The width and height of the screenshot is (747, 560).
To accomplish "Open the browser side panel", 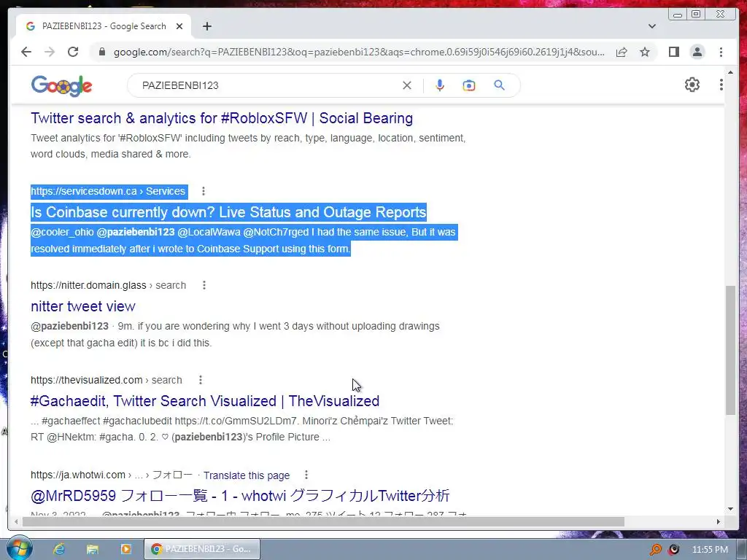I will point(673,52).
